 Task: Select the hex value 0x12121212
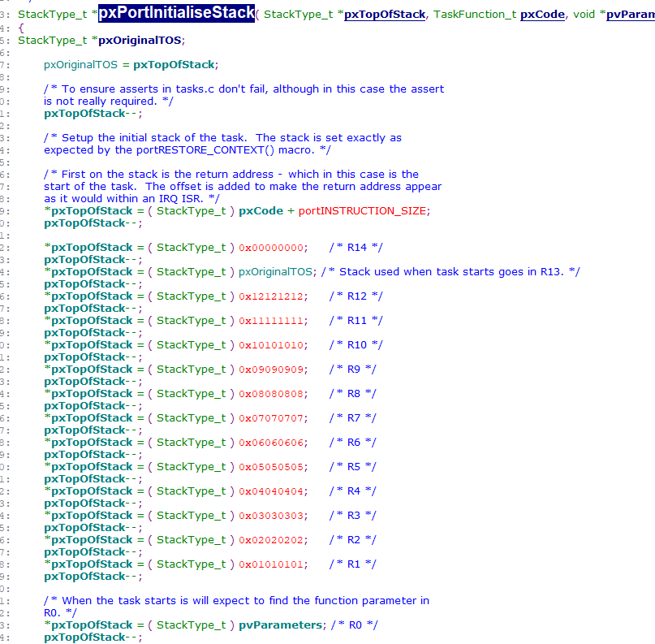[271, 296]
